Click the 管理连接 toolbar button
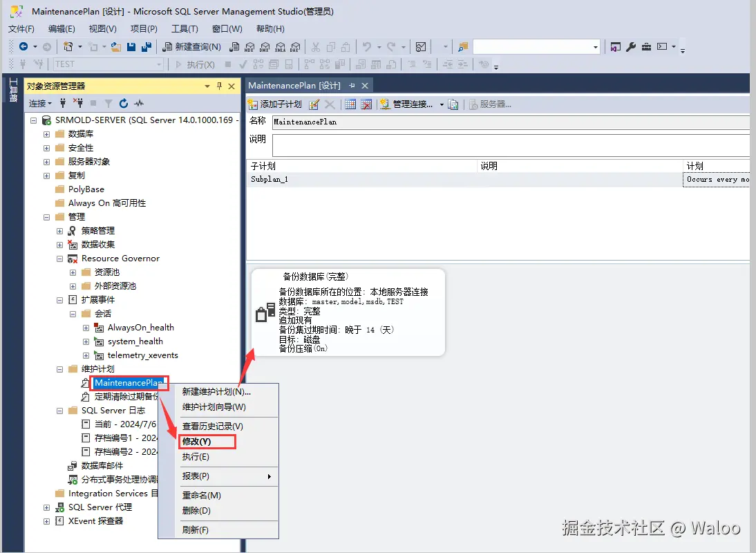 point(406,104)
